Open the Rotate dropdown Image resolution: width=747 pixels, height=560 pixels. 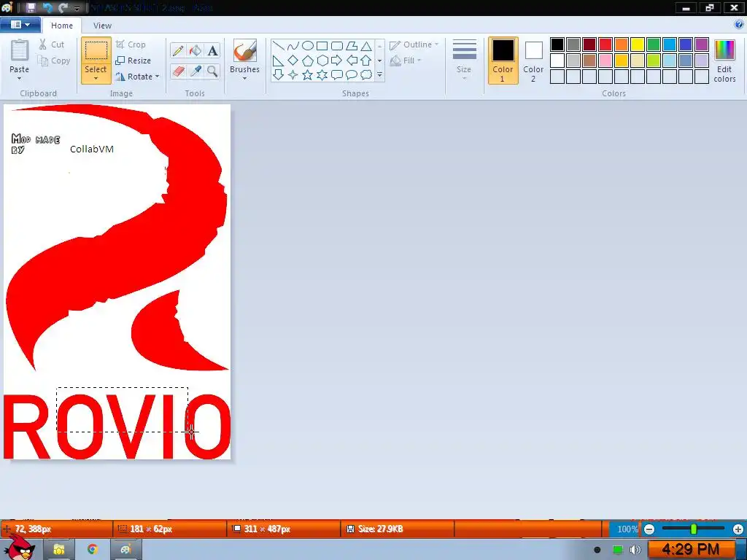[x=137, y=77]
